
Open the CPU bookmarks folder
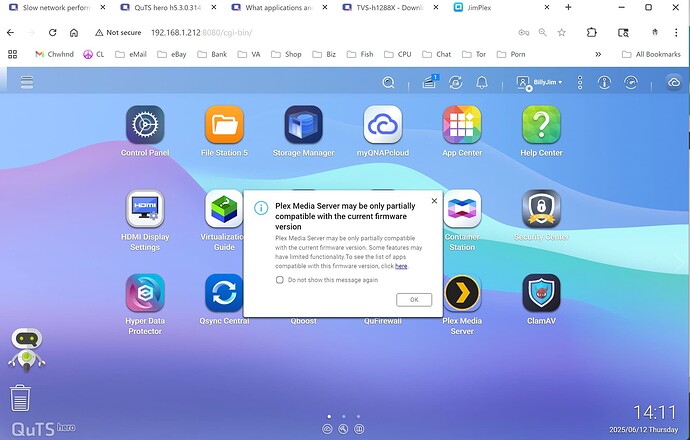click(x=398, y=54)
